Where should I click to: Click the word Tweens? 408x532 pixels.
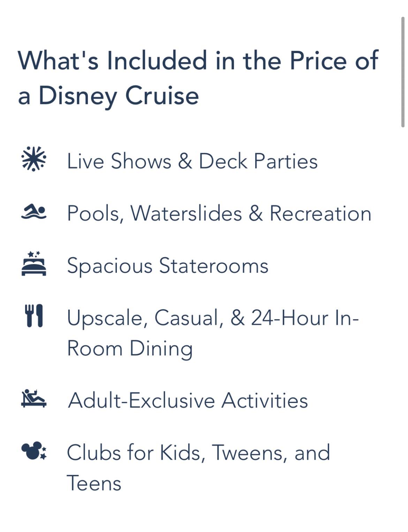pyautogui.click(x=249, y=453)
